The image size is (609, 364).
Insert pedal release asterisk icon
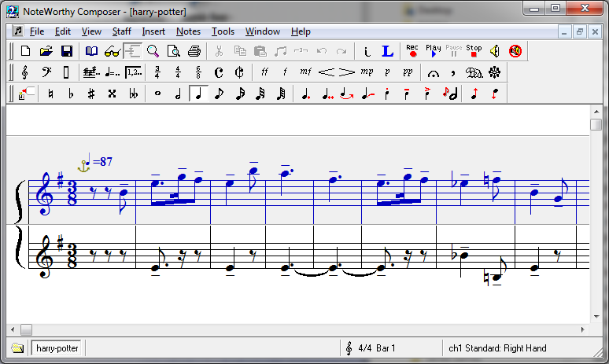(494, 72)
